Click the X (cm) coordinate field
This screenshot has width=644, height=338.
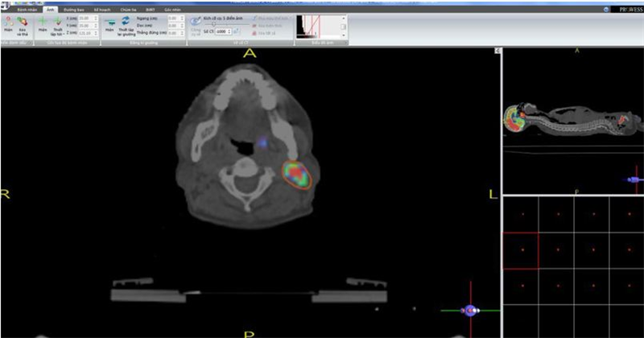(85, 17)
